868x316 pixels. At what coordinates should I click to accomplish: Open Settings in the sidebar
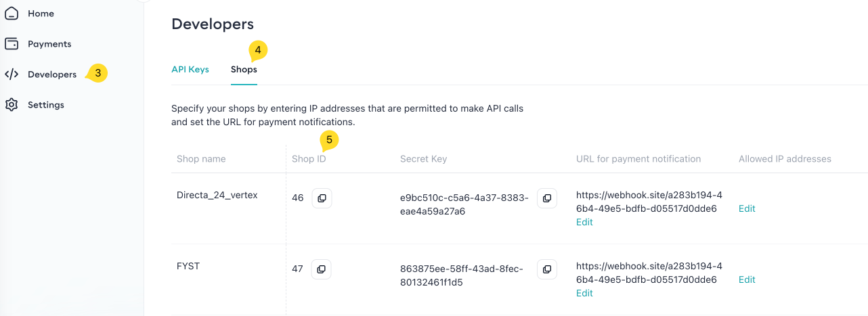[46, 105]
